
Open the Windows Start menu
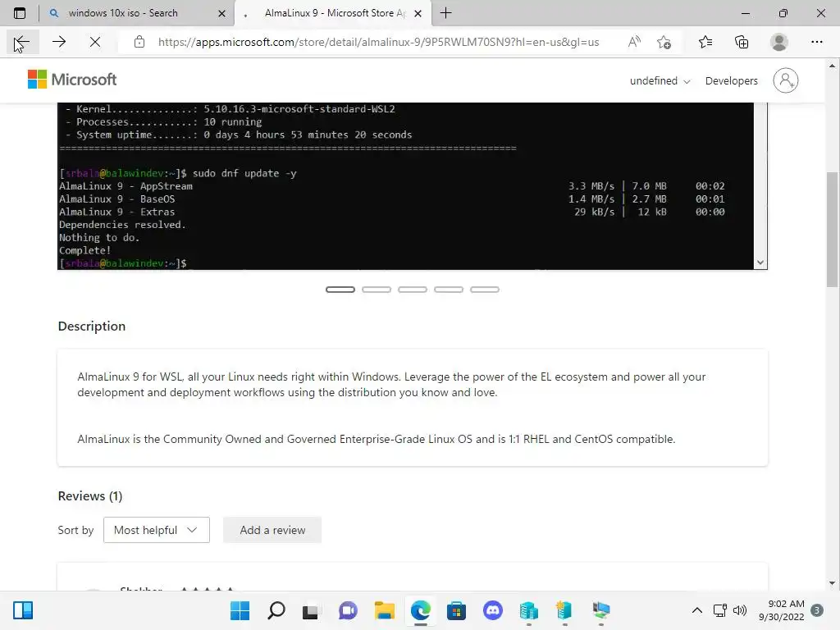[240, 610]
